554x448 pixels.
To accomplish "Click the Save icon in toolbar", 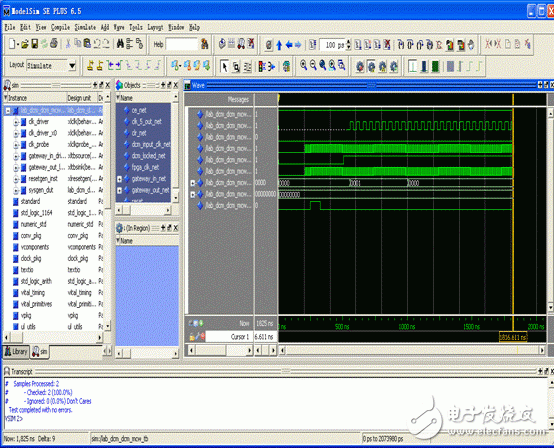I will click(35, 44).
